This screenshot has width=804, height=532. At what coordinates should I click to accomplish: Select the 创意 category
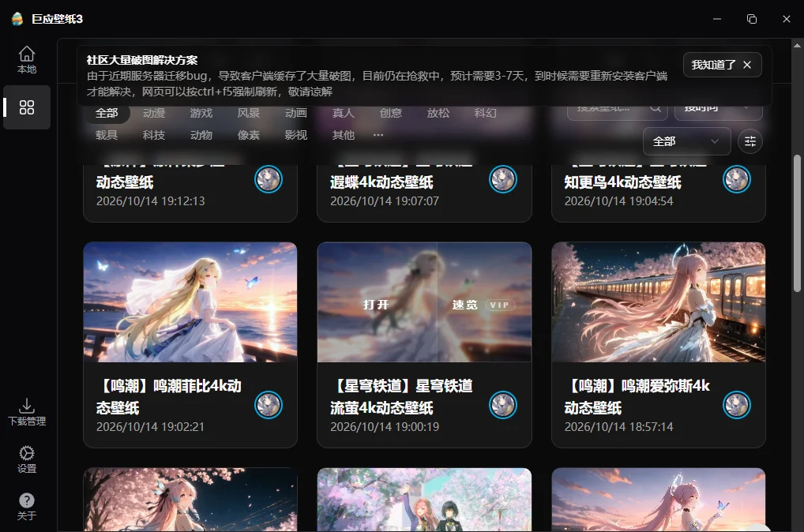coord(391,114)
